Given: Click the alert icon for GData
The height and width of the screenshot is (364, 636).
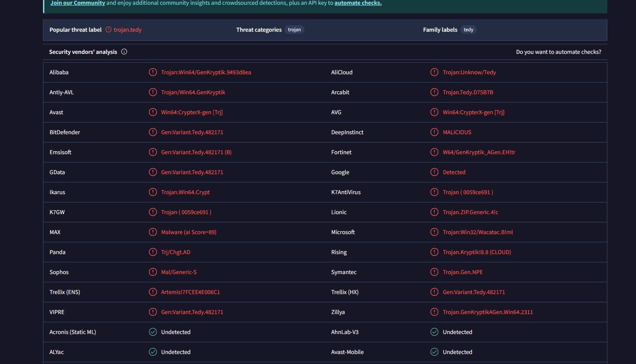Looking at the screenshot, I should [153, 172].
